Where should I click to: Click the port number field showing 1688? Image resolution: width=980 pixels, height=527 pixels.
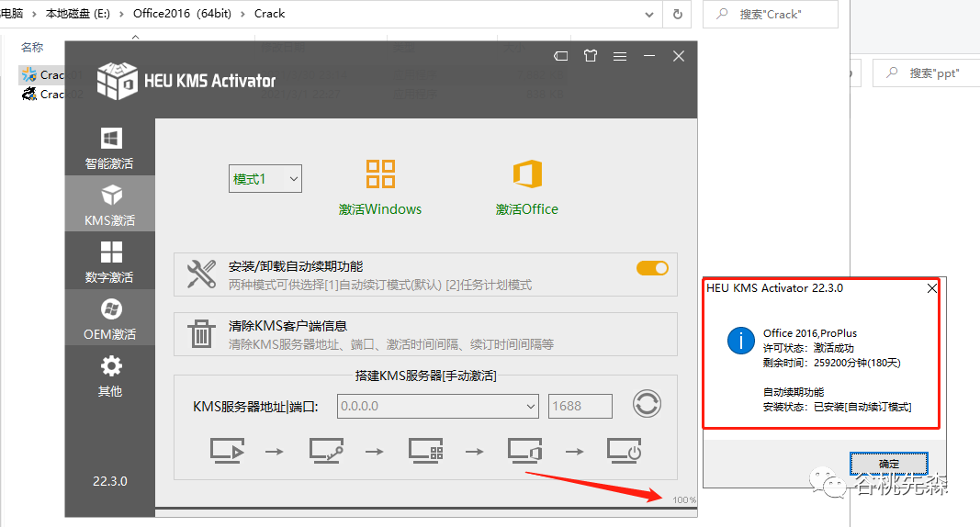click(580, 406)
